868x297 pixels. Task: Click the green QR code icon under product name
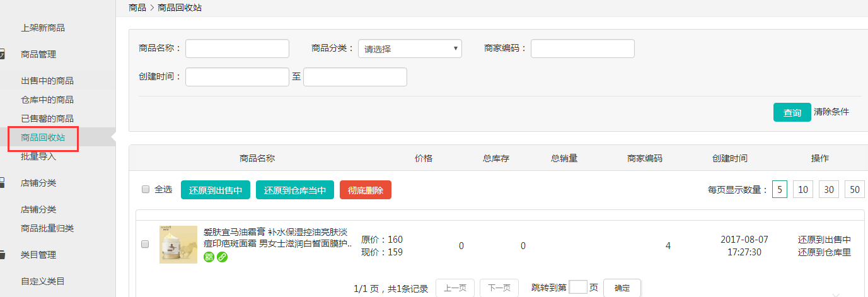click(209, 257)
